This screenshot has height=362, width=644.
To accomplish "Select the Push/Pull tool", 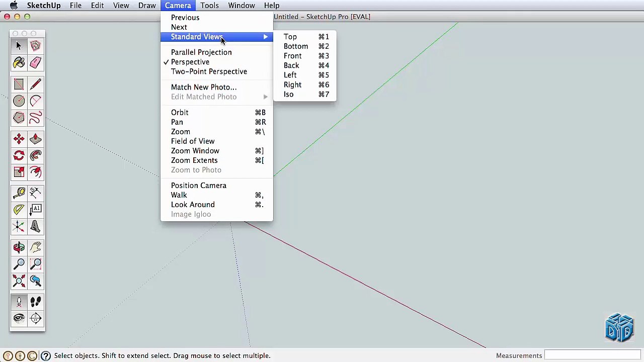I will (35, 139).
